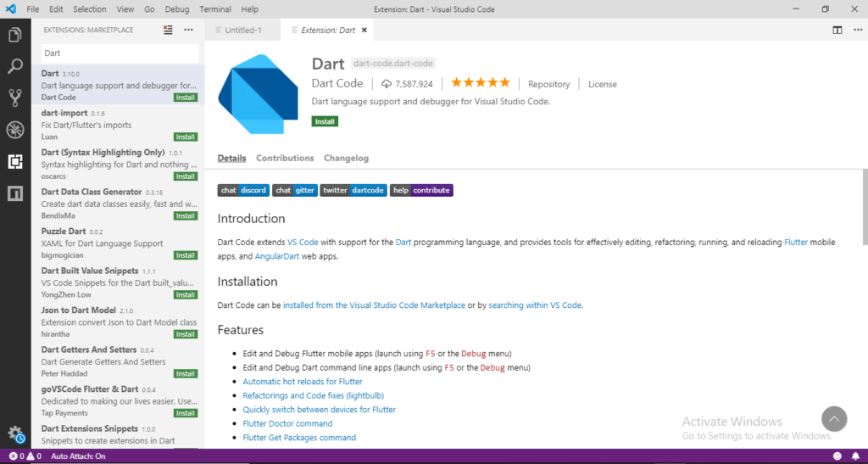
Task: Open Automatic hot reloads for Flutter link
Action: pyautogui.click(x=303, y=382)
